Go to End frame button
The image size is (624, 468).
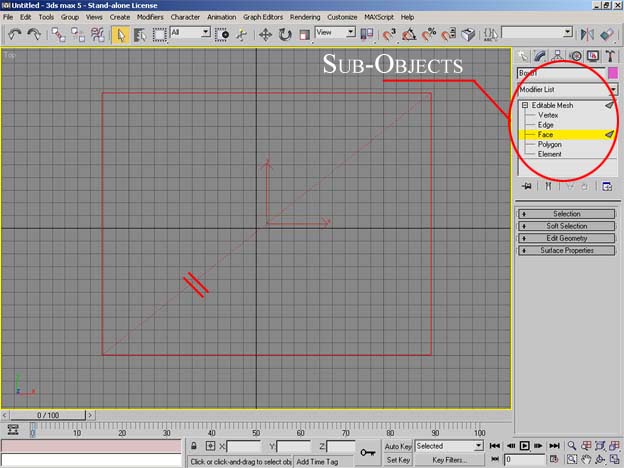click(554, 446)
